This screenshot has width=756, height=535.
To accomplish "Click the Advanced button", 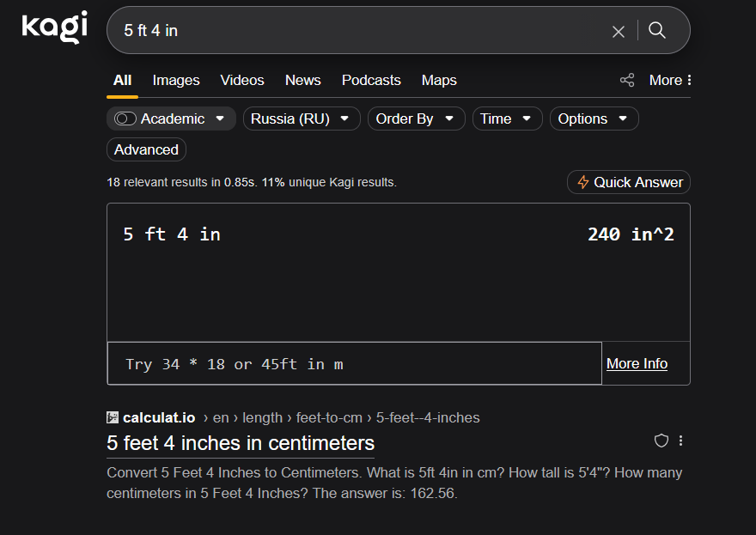I will [146, 149].
